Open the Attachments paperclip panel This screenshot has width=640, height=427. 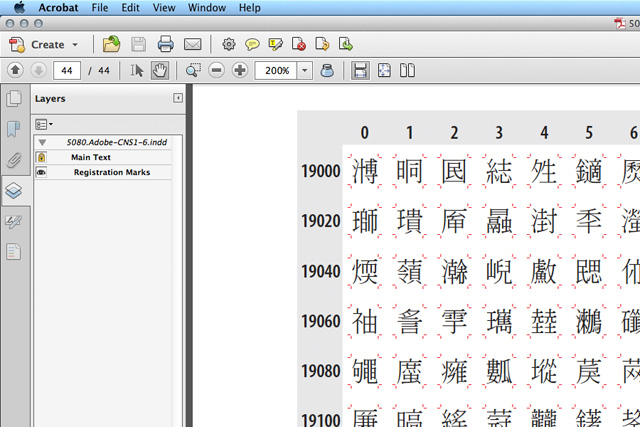(x=14, y=159)
